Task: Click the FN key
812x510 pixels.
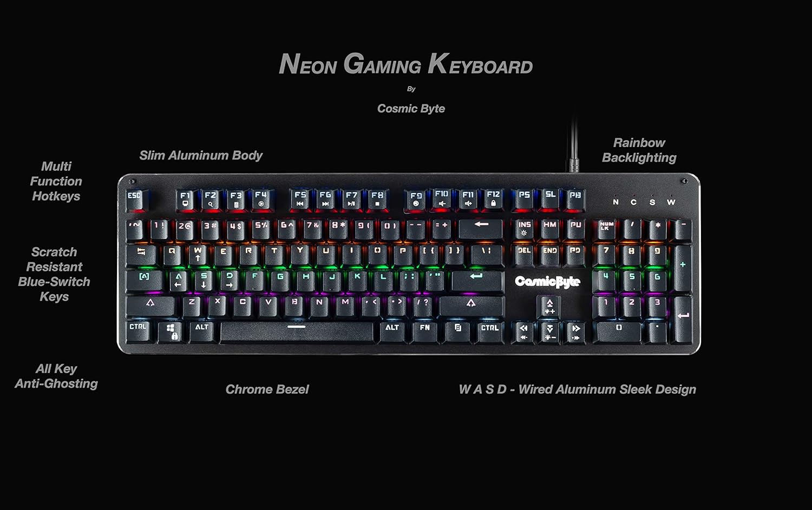Action: (x=425, y=332)
